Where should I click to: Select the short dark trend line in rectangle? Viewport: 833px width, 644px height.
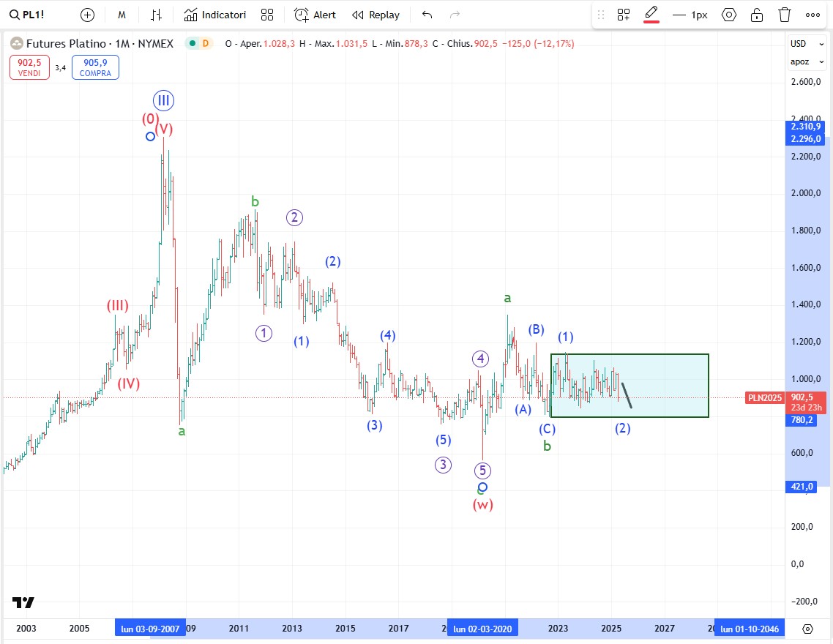pos(627,395)
